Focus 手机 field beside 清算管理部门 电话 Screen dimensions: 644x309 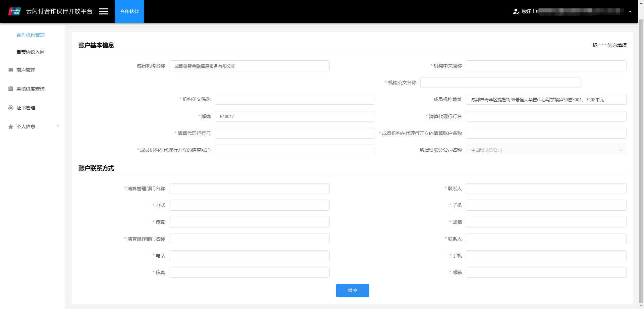pyautogui.click(x=546, y=205)
